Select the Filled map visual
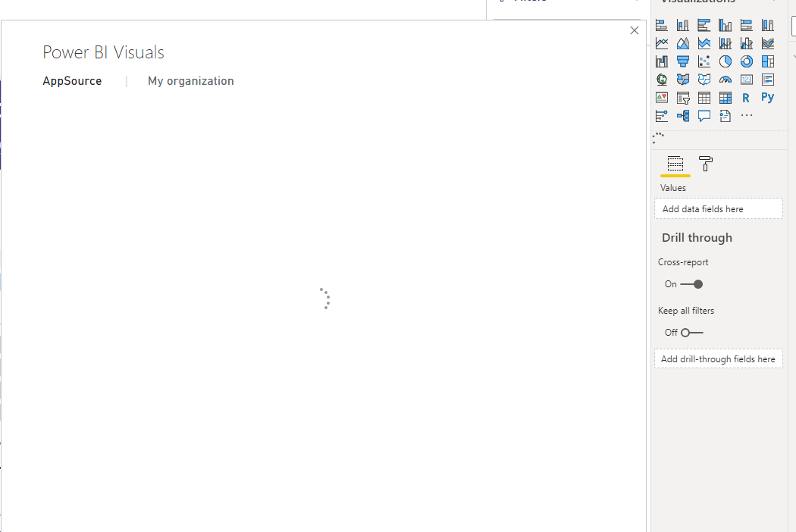The image size is (796, 532). coord(683,79)
